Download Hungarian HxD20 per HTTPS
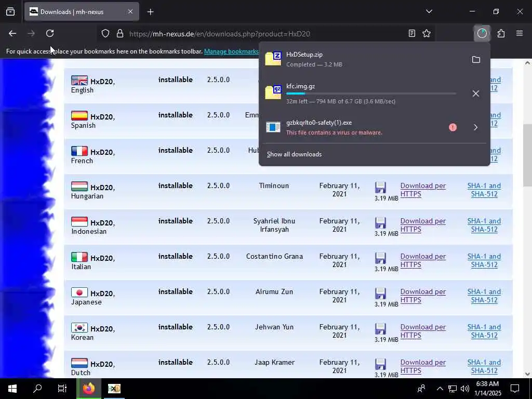Screen dimensions: 532x399 point(423,190)
